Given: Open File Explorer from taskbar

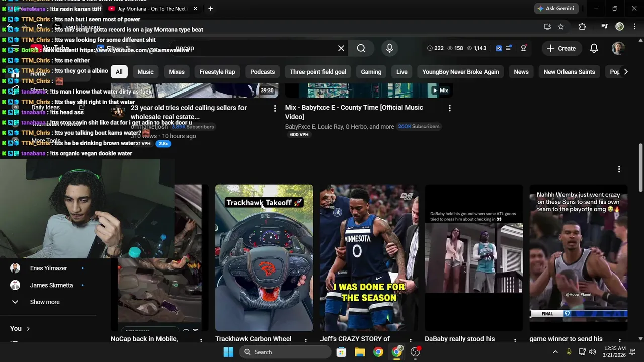Looking at the screenshot, I should coord(360,352).
